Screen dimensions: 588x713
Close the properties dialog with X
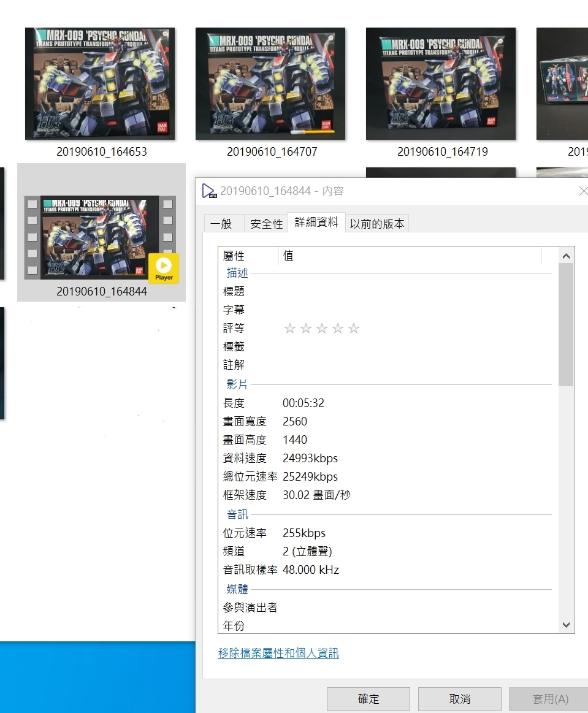click(582, 191)
